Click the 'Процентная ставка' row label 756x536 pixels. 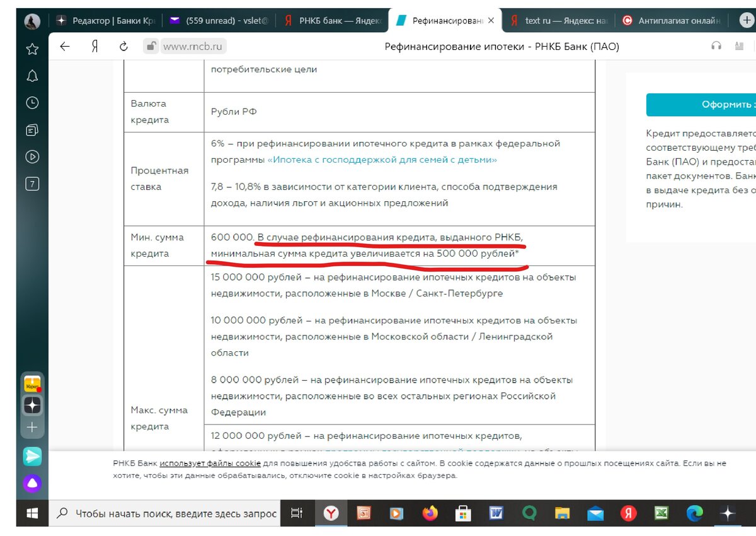coord(160,178)
